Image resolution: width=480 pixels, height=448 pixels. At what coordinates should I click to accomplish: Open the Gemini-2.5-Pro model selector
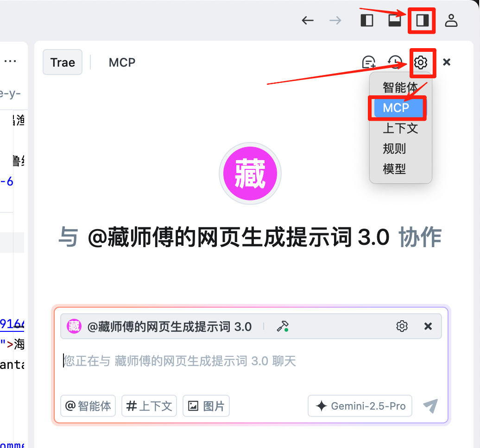[x=360, y=406]
